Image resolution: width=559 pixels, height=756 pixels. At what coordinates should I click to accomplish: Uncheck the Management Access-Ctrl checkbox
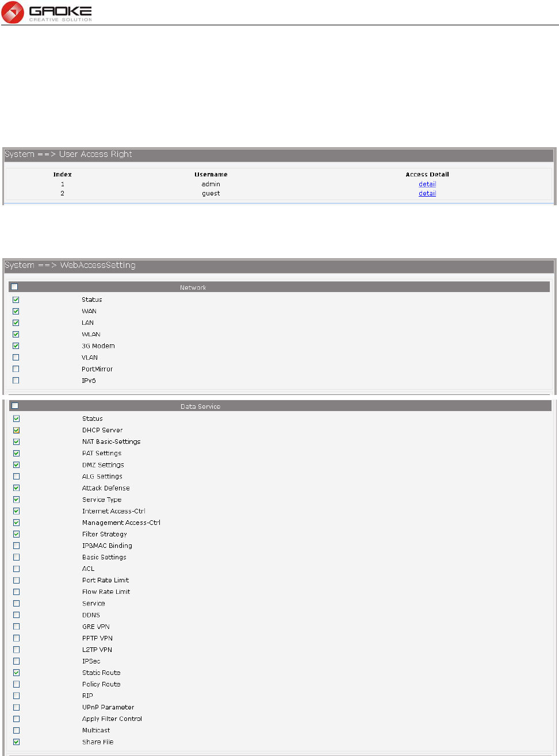coord(17,523)
